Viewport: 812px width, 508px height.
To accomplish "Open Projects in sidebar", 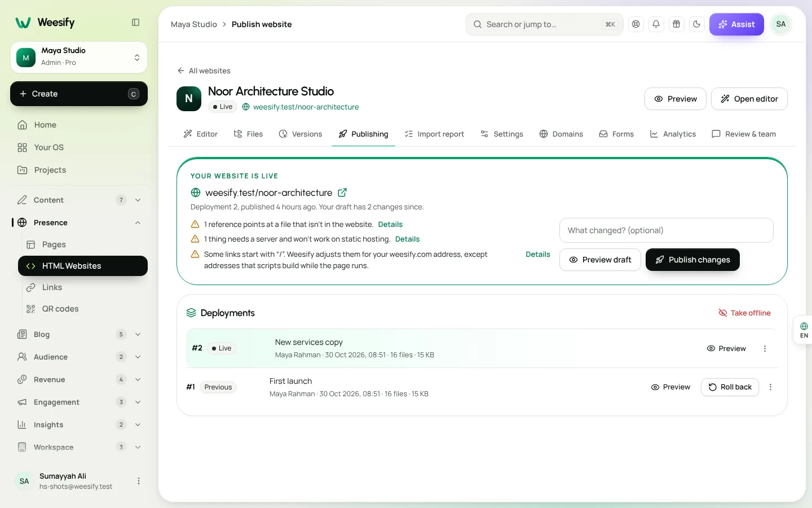I will pyautogui.click(x=79, y=170).
